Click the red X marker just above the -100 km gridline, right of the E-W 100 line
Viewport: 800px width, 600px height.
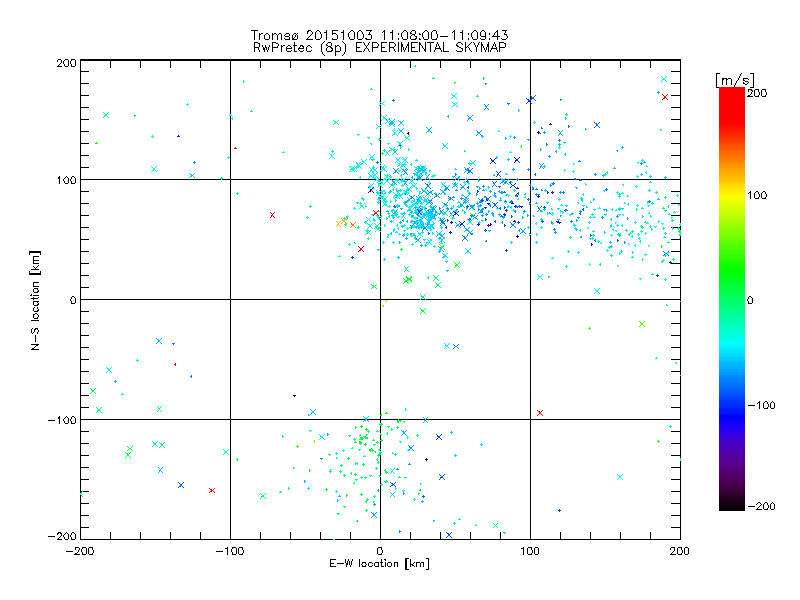[540, 413]
